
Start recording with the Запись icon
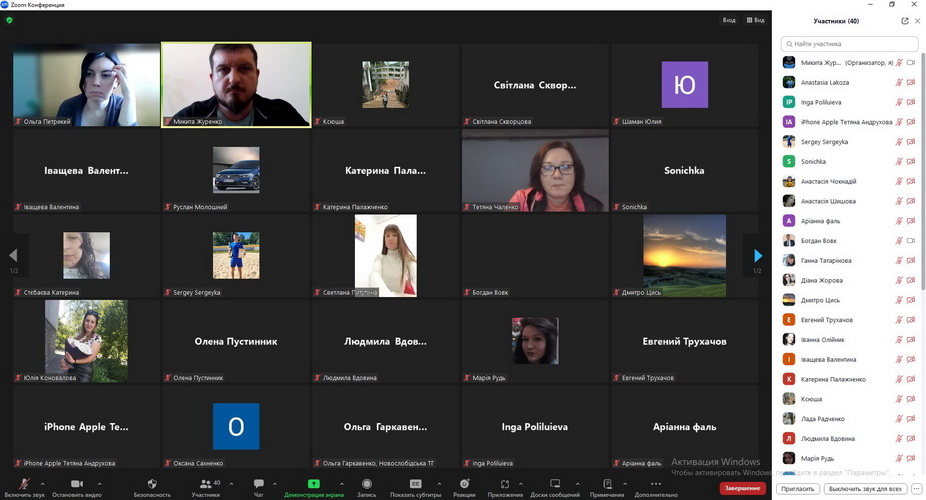[x=367, y=484]
